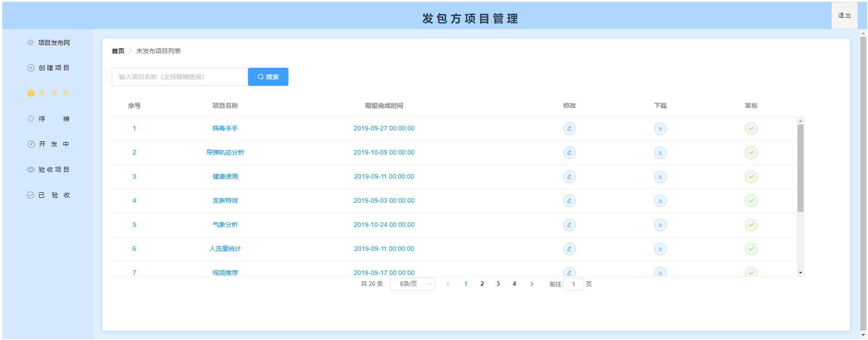Image resolution: width=868 pixels, height=340 pixels.
Task: Select page 1 in pagination
Action: coord(466,284)
